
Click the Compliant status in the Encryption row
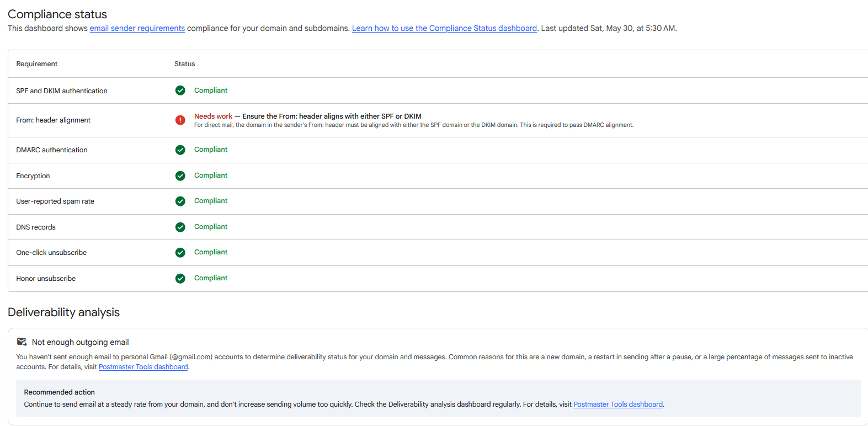click(211, 175)
